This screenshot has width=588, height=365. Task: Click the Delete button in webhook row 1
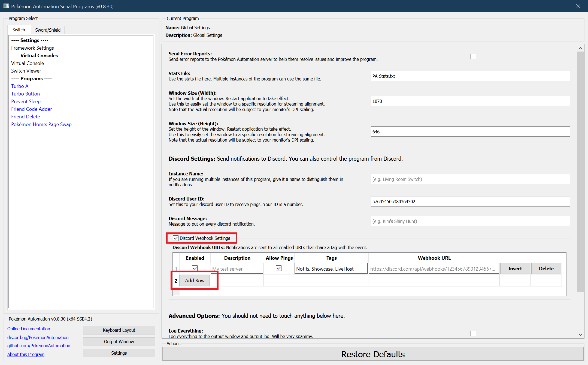(x=546, y=269)
